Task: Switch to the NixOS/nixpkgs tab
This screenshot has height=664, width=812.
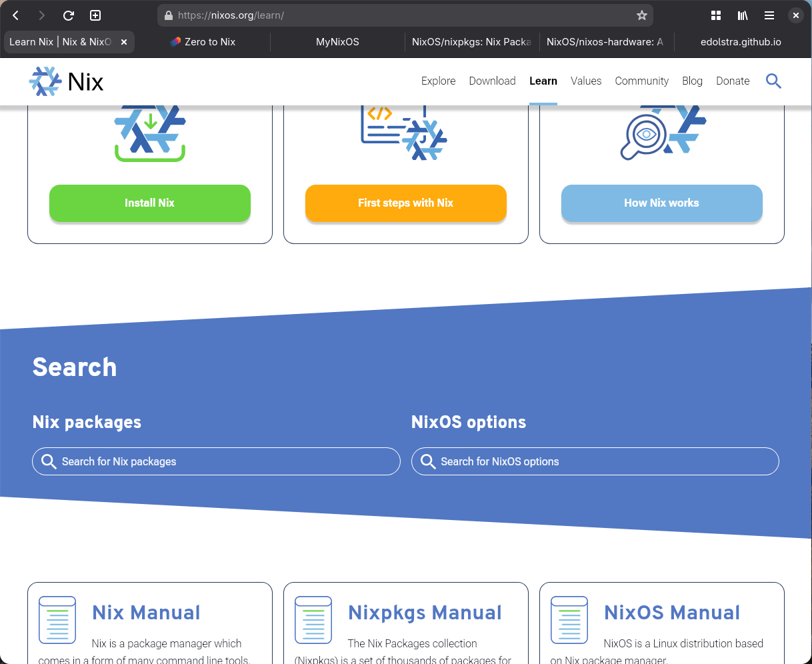Action: (x=471, y=42)
